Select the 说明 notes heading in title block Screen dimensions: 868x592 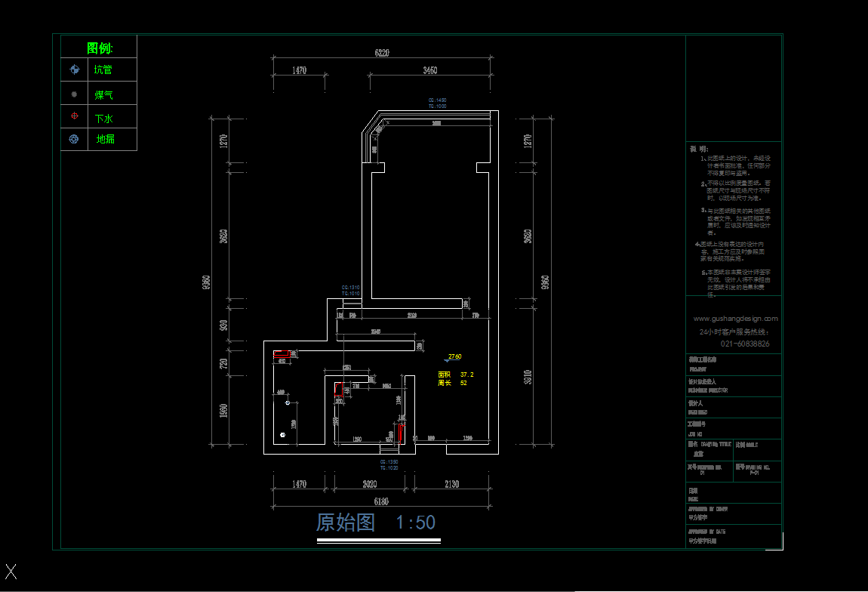698,150
